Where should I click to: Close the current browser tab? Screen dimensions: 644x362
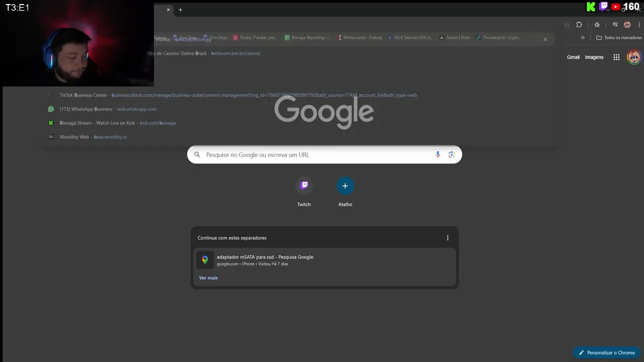coord(168,10)
